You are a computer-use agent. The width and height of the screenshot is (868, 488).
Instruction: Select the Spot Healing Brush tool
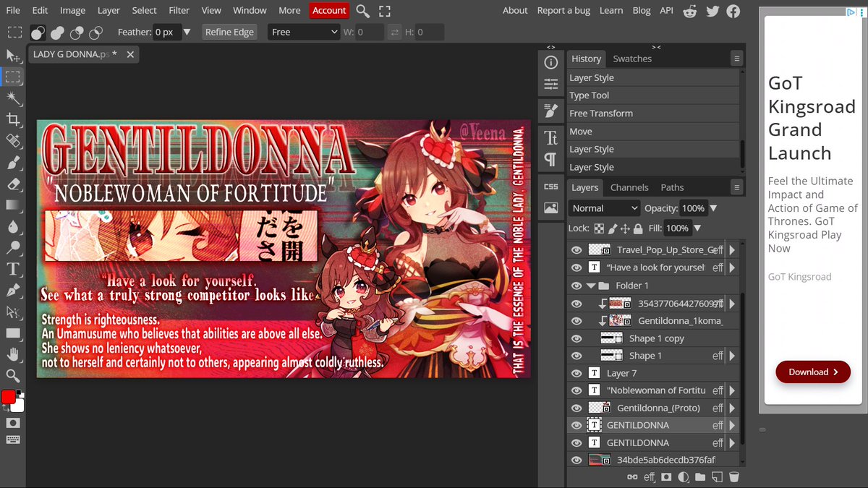(13, 141)
